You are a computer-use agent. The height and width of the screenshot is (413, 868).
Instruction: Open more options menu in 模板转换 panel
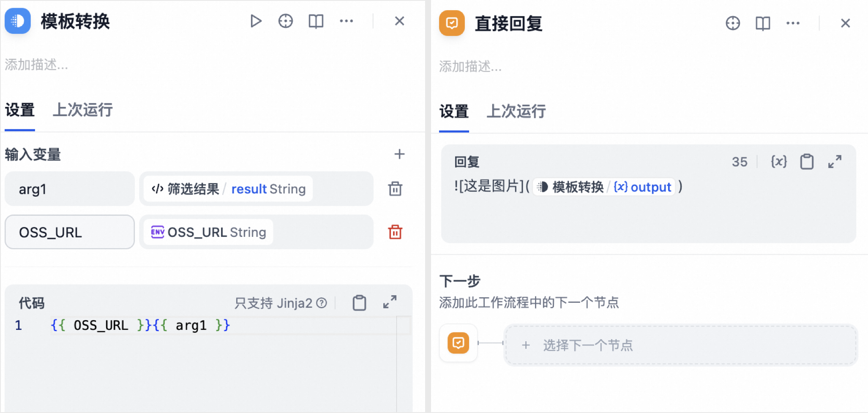(x=346, y=21)
